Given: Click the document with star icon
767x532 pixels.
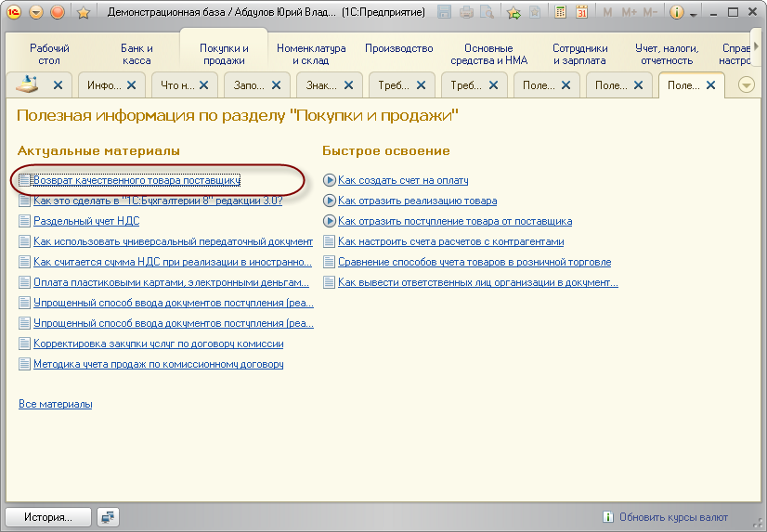Looking at the screenshot, I should click(x=535, y=12).
